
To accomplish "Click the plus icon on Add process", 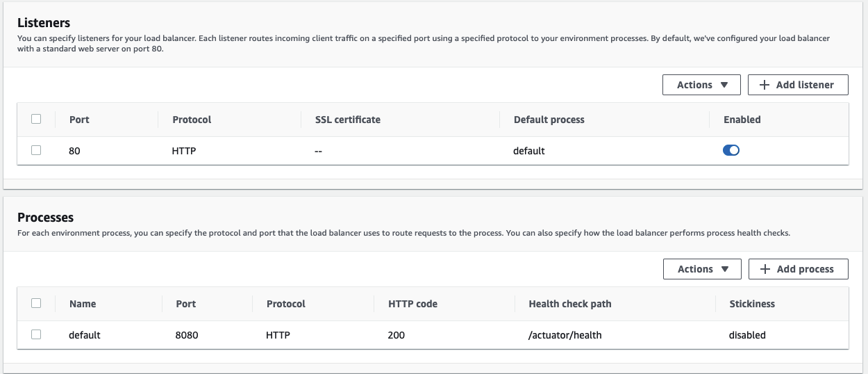I will point(765,269).
